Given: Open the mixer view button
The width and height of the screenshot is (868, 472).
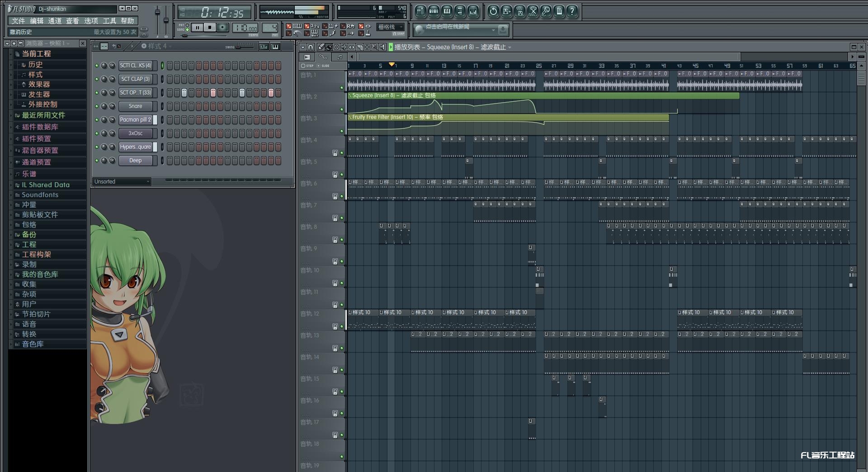Looking at the screenshot, I should click(x=473, y=11).
